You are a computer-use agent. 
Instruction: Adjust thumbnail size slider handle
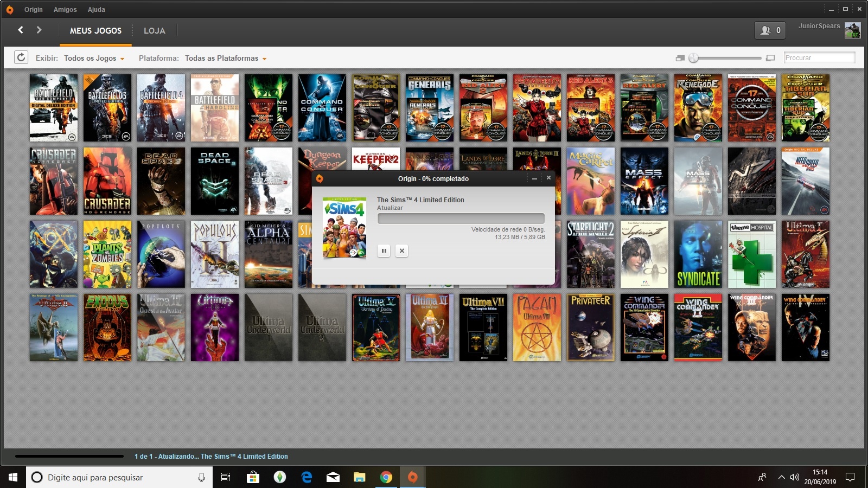click(x=693, y=58)
